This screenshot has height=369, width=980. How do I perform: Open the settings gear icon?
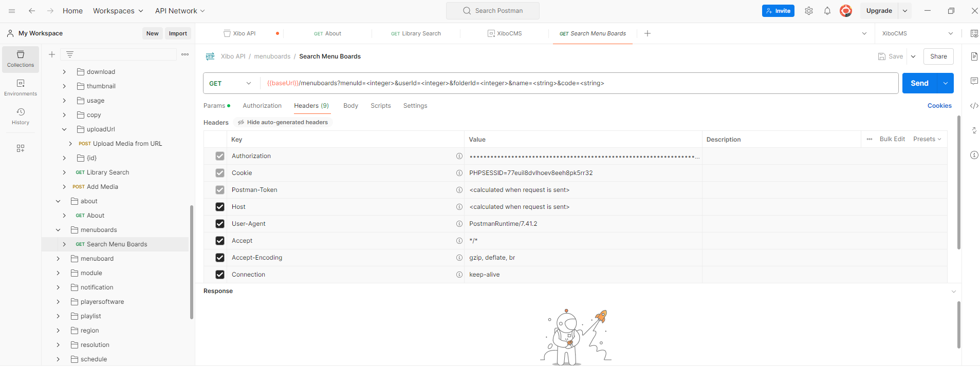point(809,11)
